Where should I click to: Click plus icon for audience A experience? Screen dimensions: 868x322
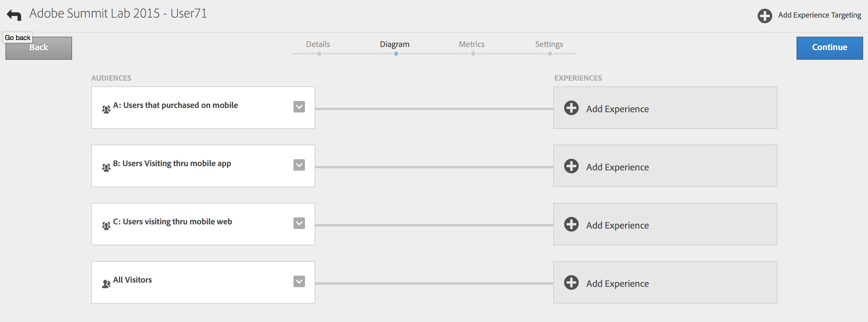pos(571,108)
